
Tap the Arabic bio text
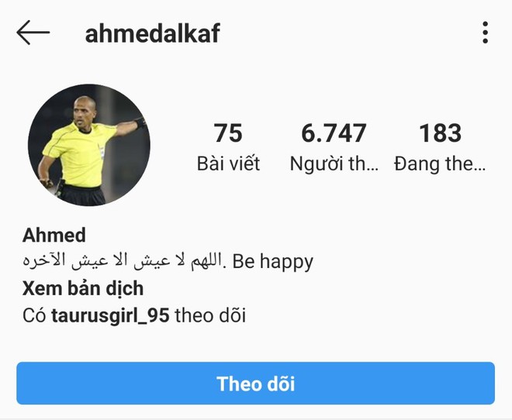pyautogui.click(x=122, y=261)
